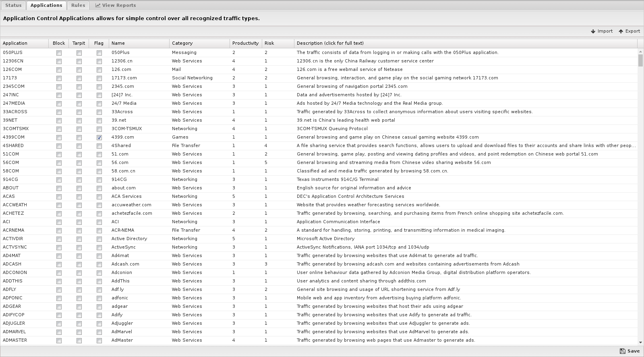Uncheck Flag for 4399COM
Screen dimensions: 644x357
(99, 137)
